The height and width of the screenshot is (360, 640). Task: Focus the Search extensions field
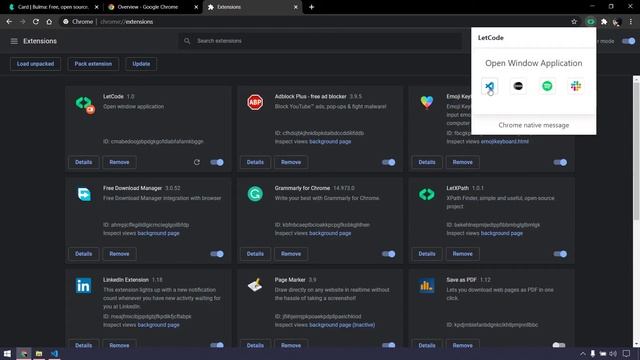pos(320,41)
